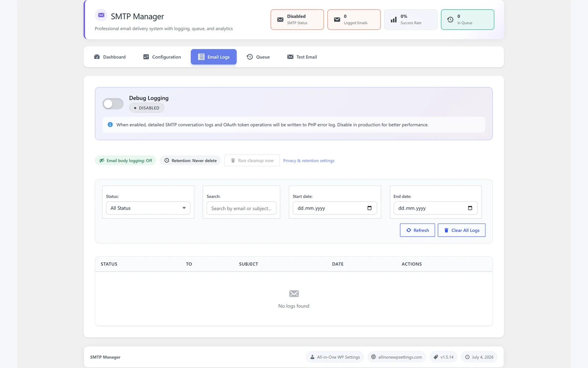The image size is (588, 368).
Task: Click the Clear All Logs button
Action: click(x=462, y=230)
